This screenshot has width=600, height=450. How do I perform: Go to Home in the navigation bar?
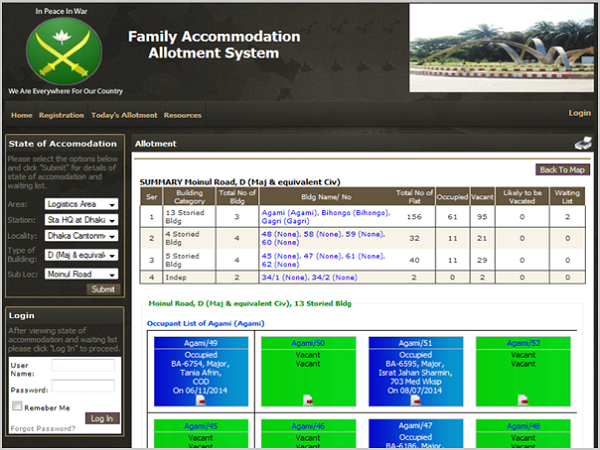click(x=22, y=115)
